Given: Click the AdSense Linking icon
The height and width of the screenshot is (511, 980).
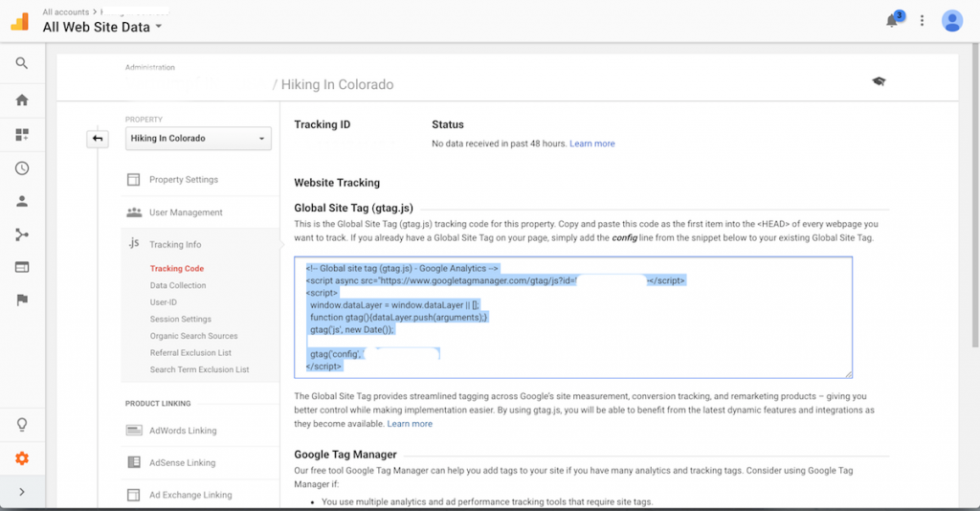Looking at the screenshot, I should pos(134,462).
